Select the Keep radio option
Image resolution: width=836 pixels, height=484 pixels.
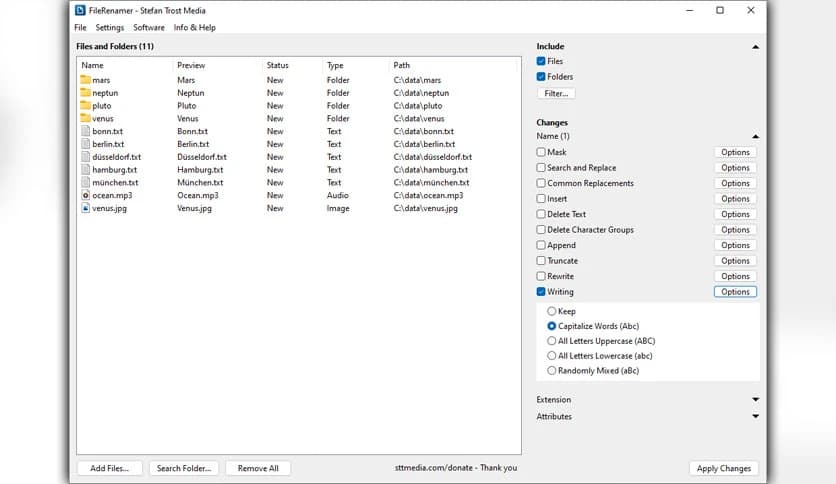[x=552, y=311]
